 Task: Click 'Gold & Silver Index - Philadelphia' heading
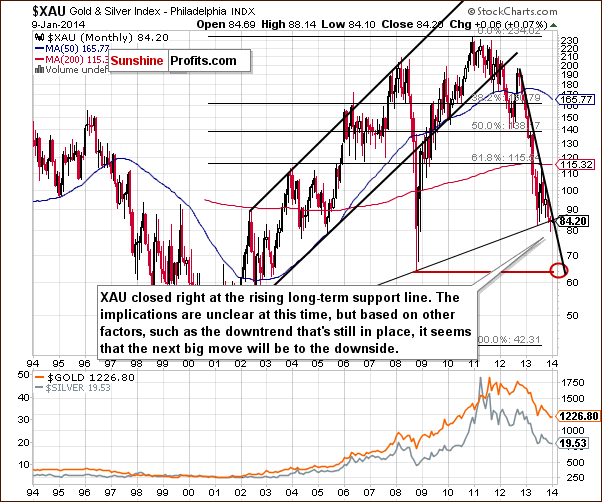pyautogui.click(x=149, y=12)
